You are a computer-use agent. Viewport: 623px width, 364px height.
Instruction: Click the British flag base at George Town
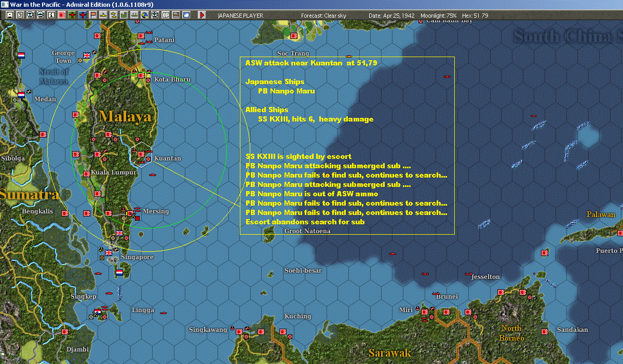point(87,55)
